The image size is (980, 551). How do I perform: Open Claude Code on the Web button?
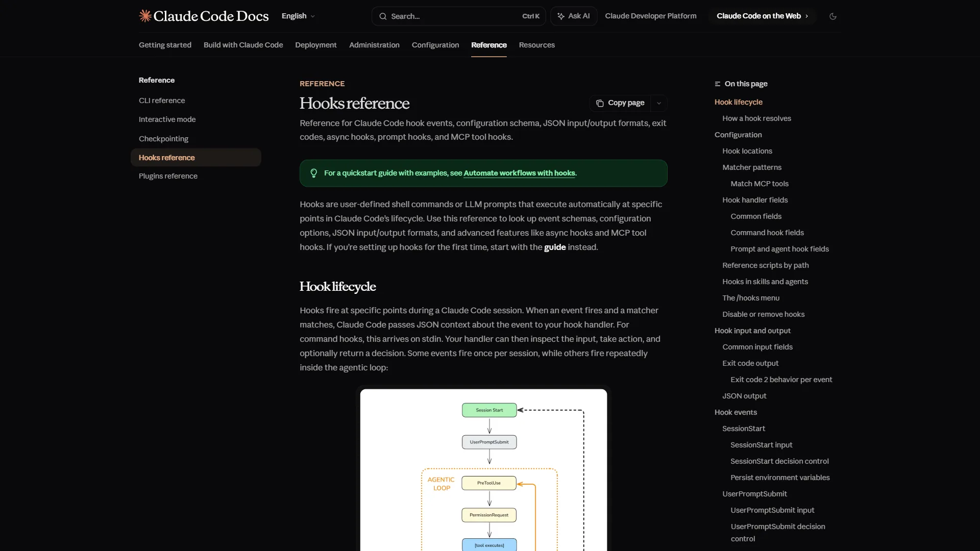click(x=762, y=16)
